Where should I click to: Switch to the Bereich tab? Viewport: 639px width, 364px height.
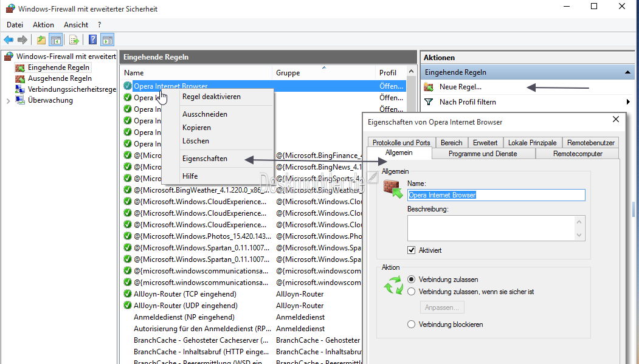tap(452, 143)
